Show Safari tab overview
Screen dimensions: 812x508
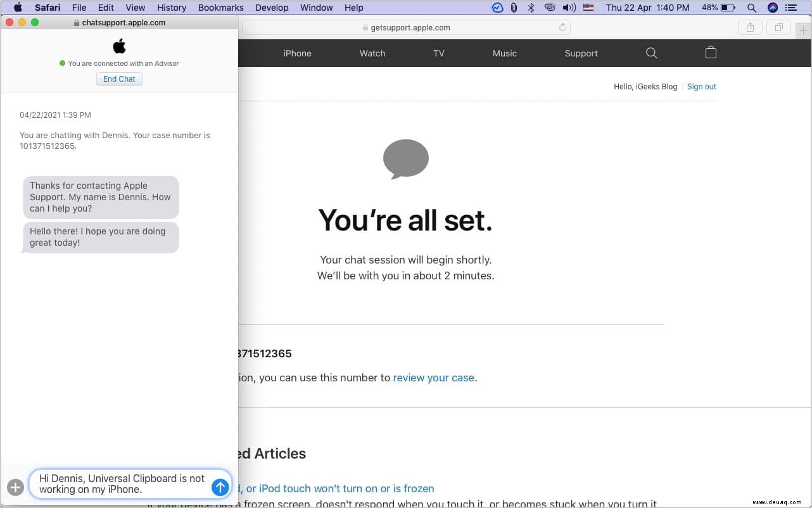[x=778, y=27]
